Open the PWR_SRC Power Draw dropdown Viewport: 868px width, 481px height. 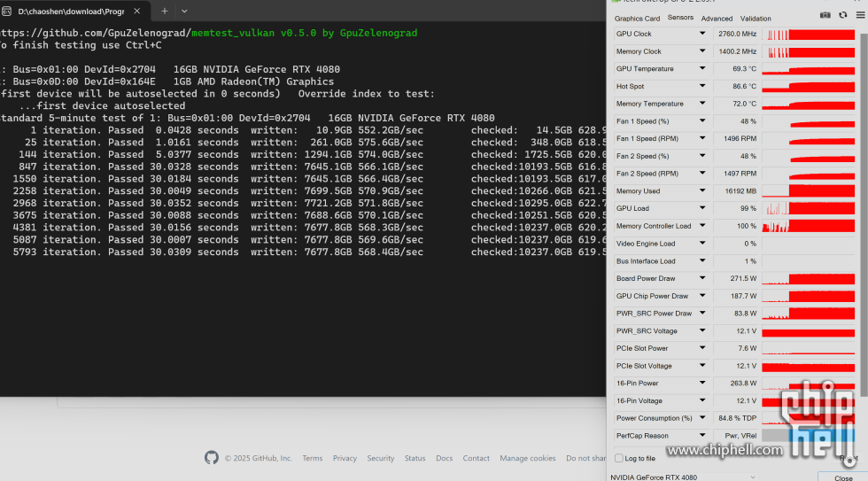coord(701,314)
